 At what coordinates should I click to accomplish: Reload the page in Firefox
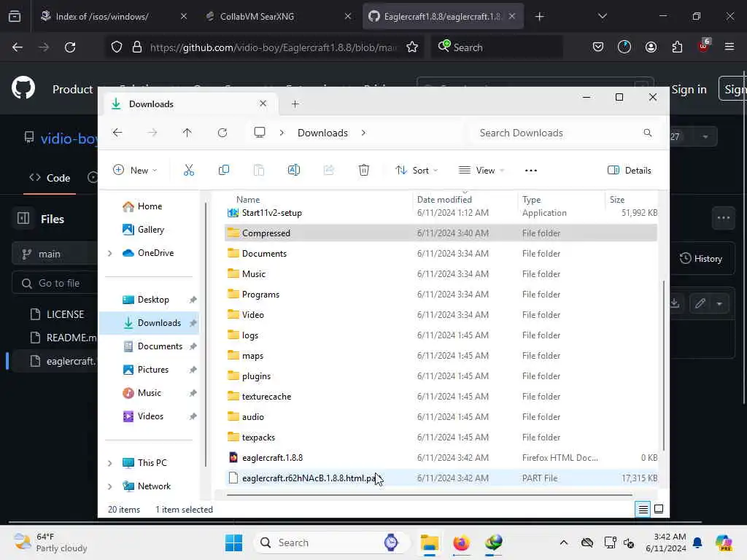70,47
